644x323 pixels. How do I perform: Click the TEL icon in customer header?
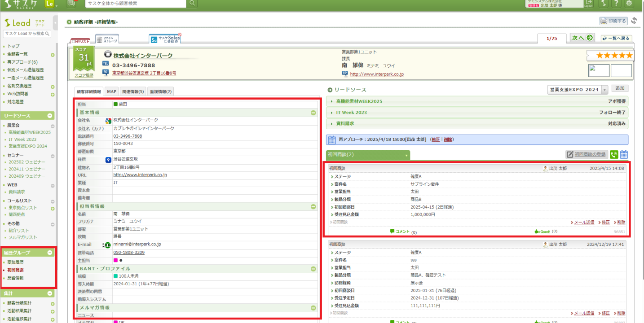tap(106, 64)
